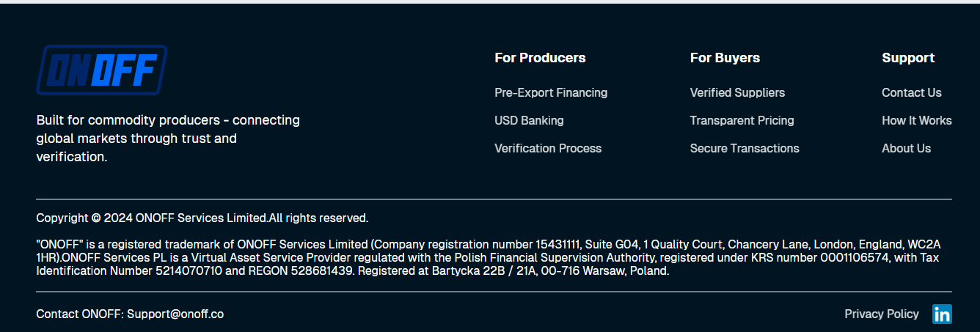Screen dimensions: 980x332
Task: Click the Support column heading
Action: click(x=908, y=58)
